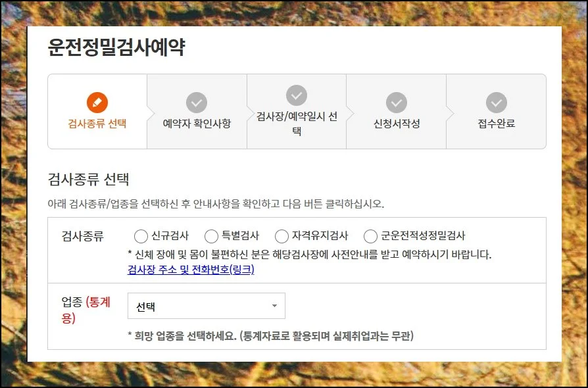Click the orange pencil icon on 검사종류 선택 step
Screen dimensions: 588x388
98,103
